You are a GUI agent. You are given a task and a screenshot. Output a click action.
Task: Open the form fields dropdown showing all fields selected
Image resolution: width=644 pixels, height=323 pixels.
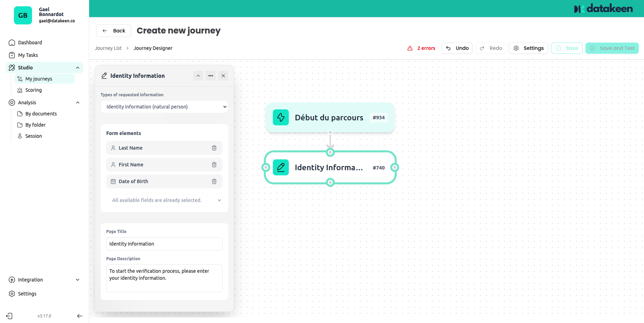pos(164,200)
